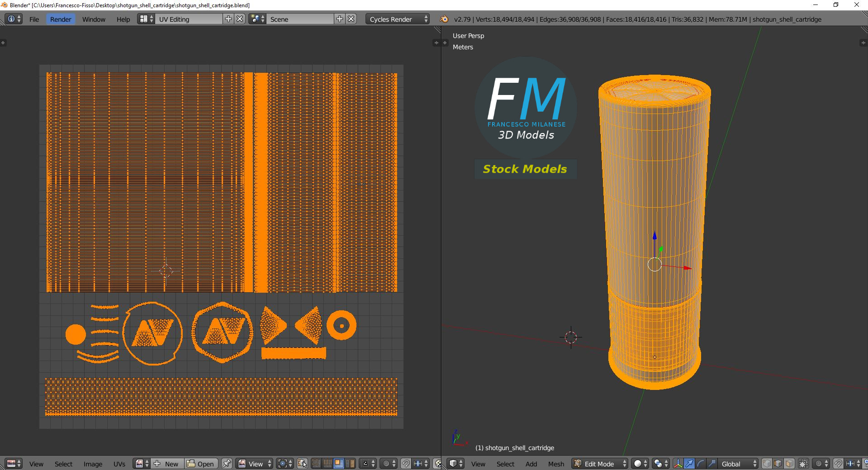Open the UVs menu
This screenshot has height=470, width=868.
pos(119,464)
